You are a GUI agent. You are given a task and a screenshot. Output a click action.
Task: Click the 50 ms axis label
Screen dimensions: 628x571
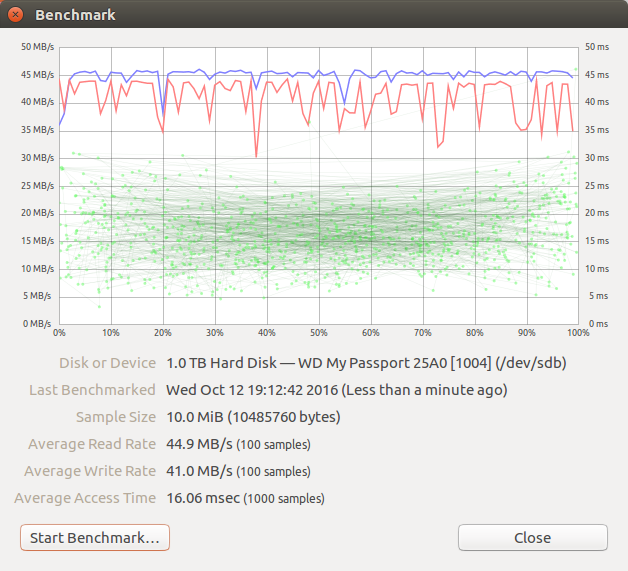click(597, 47)
